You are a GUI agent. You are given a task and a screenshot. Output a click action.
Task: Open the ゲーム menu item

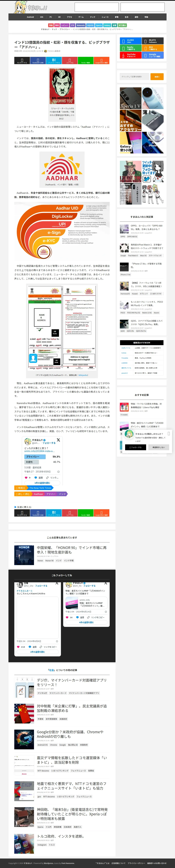coord(81,17)
